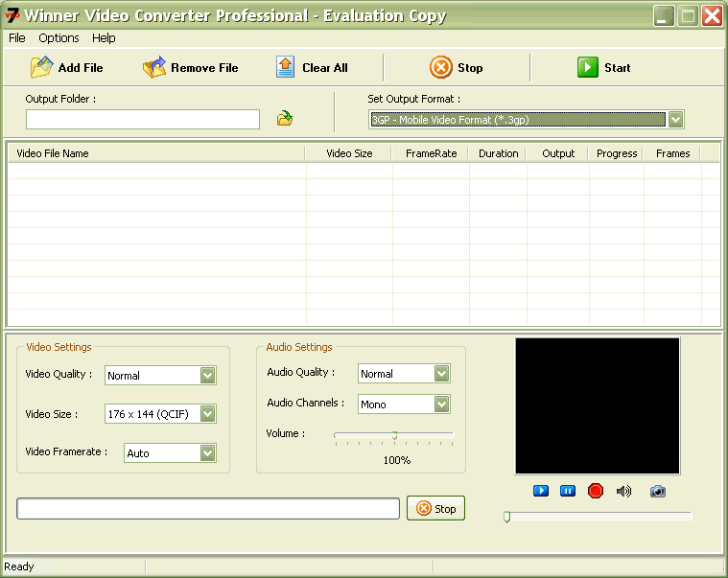Click the Ready status bar text
The height and width of the screenshot is (578, 728).
coord(19,566)
